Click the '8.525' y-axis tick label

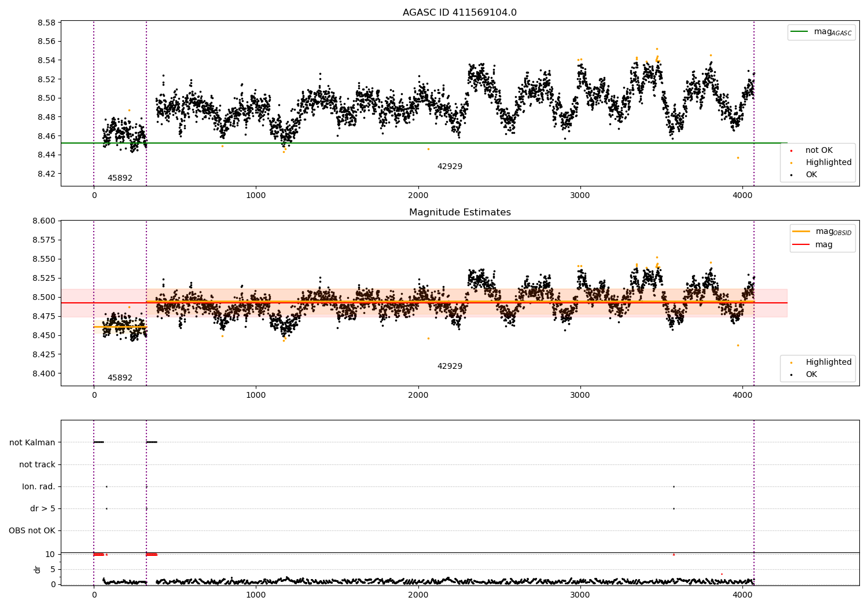pyautogui.click(x=43, y=279)
